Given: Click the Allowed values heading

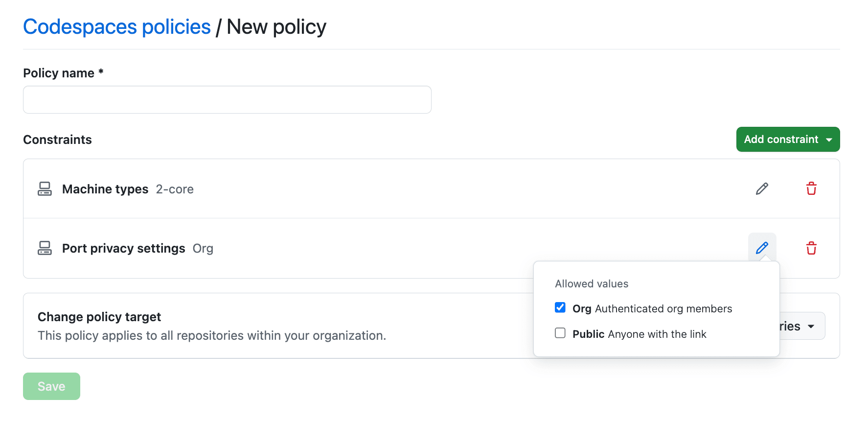Looking at the screenshot, I should [x=592, y=284].
